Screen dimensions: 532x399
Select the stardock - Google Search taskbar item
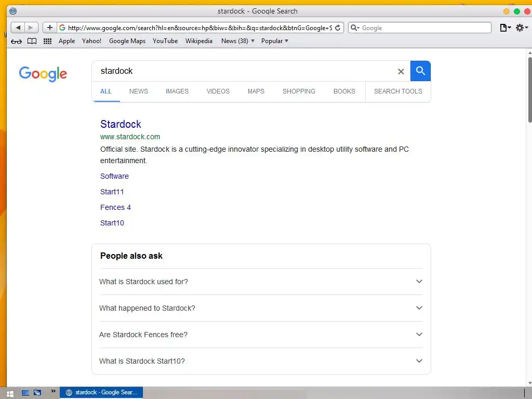101,393
